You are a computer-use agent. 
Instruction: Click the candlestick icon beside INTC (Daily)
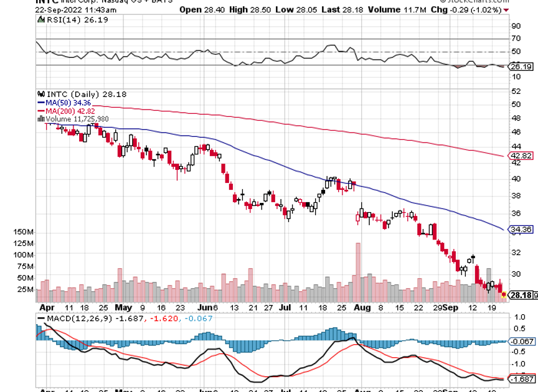coord(41,94)
